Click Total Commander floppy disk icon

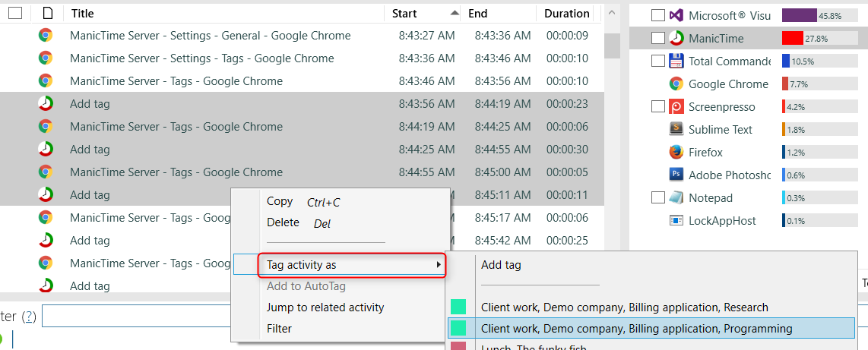point(676,61)
